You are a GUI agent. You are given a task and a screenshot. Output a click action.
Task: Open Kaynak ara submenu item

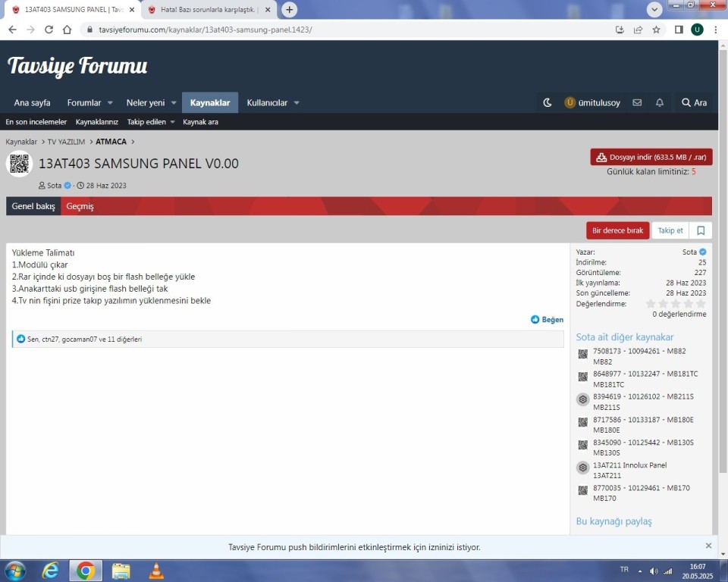pos(200,122)
